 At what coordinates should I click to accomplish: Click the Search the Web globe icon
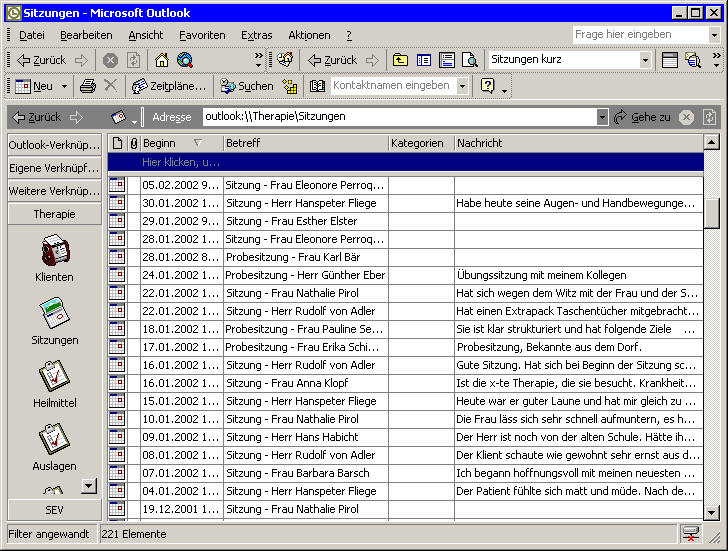pos(185,60)
